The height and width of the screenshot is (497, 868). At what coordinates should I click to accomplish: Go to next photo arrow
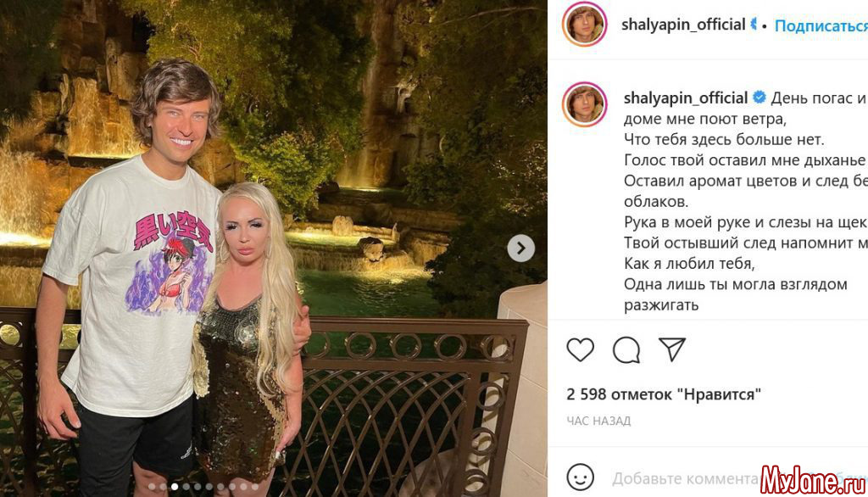tap(521, 248)
